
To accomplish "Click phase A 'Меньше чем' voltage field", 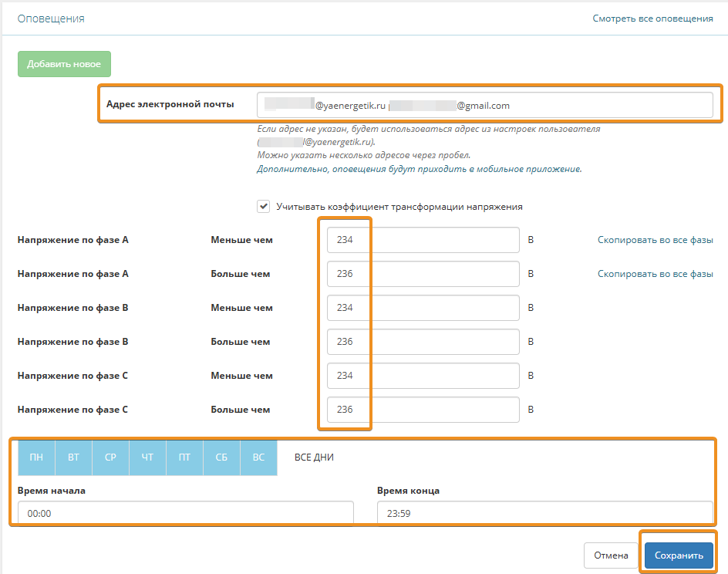I will click(x=423, y=240).
